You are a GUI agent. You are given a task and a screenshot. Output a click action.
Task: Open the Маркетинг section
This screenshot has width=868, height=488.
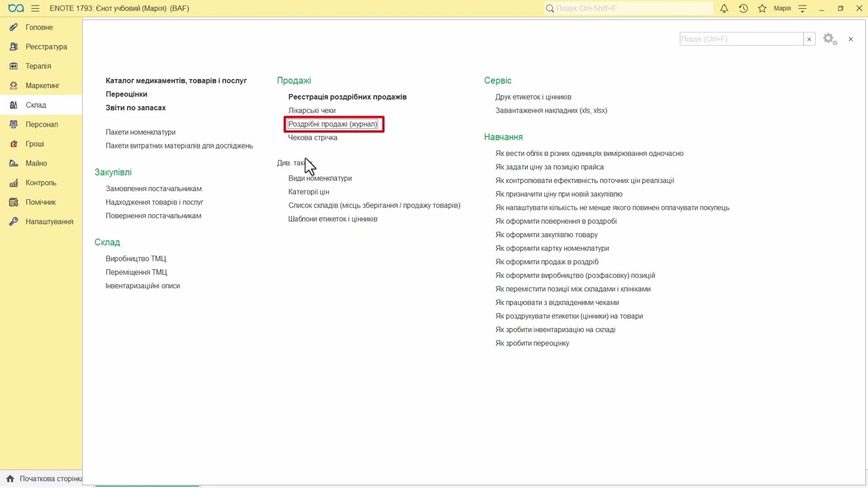[43, 85]
